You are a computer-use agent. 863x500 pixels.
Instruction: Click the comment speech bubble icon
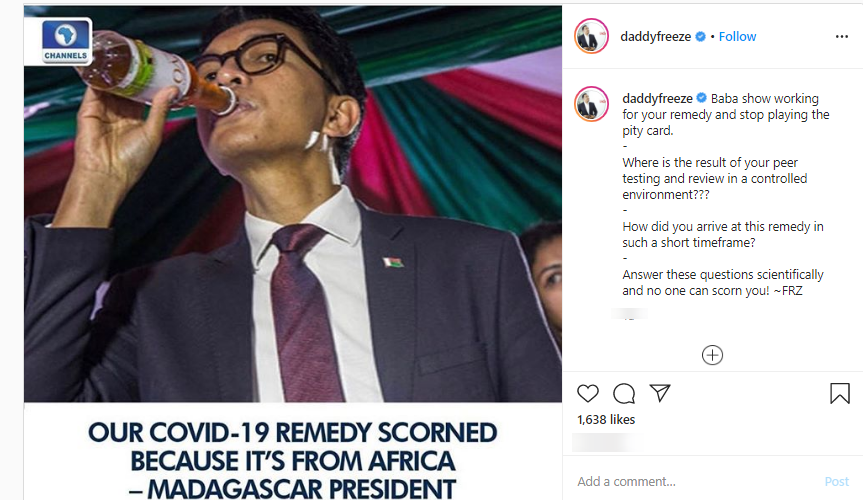pyautogui.click(x=624, y=393)
